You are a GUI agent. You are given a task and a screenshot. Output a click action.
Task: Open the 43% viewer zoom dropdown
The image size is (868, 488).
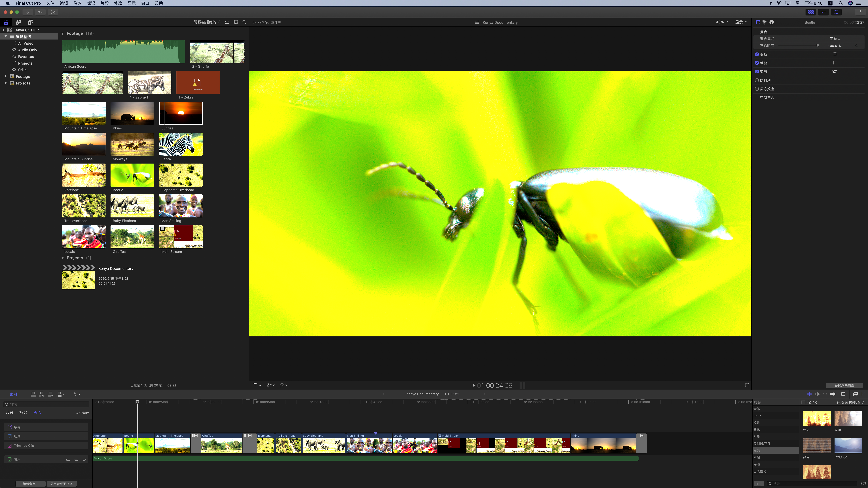(x=721, y=22)
